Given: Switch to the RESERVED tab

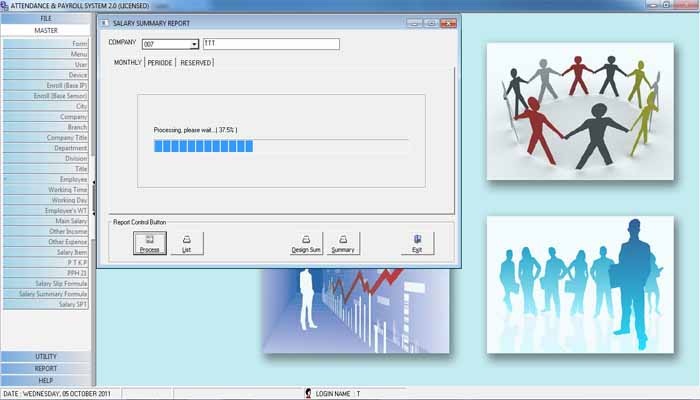Looking at the screenshot, I should pyautogui.click(x=196, y=62).
